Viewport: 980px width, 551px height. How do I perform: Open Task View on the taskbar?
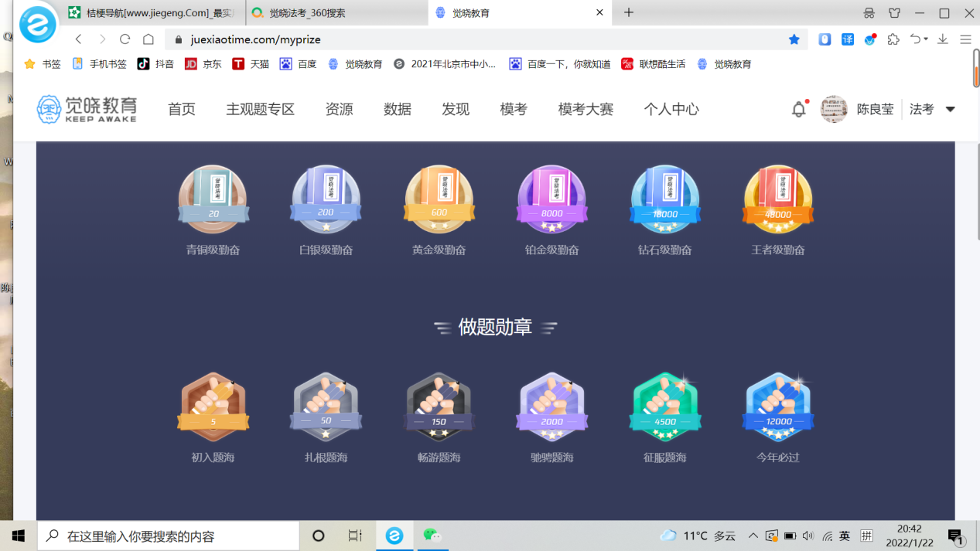coord(355,536)
